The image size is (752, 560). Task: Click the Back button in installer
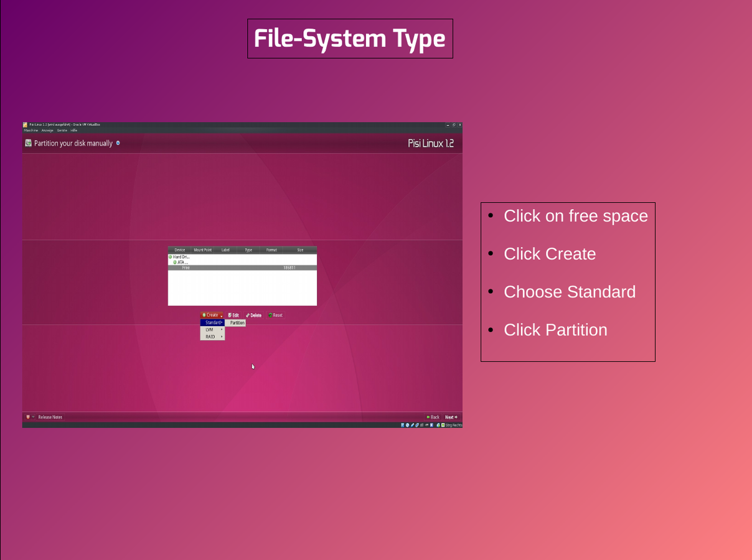tap(433, 417)
